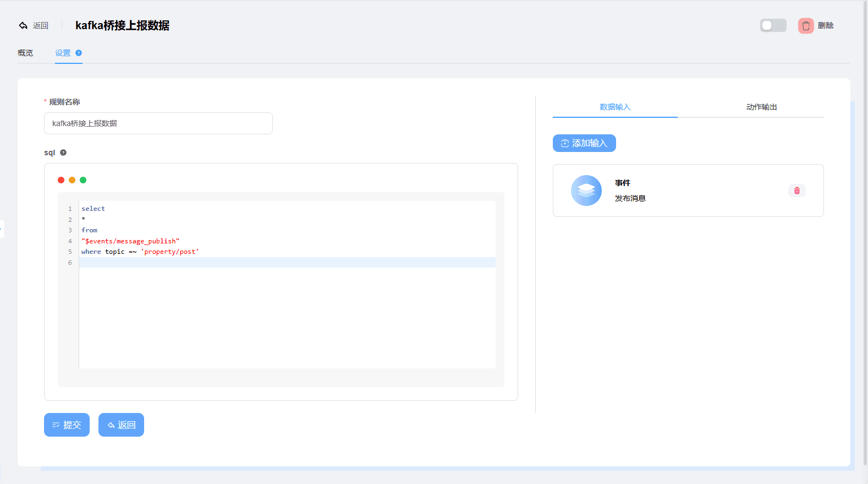Click the page title kafka桥接上报数据

(122, 25)
